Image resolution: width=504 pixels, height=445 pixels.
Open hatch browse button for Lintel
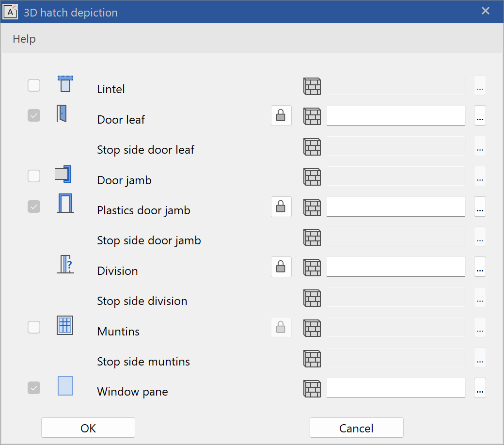point(480,85)
